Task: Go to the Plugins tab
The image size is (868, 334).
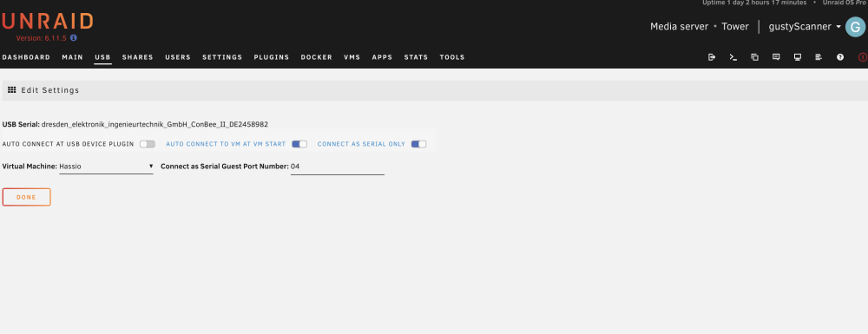Action: click(272, 57)
